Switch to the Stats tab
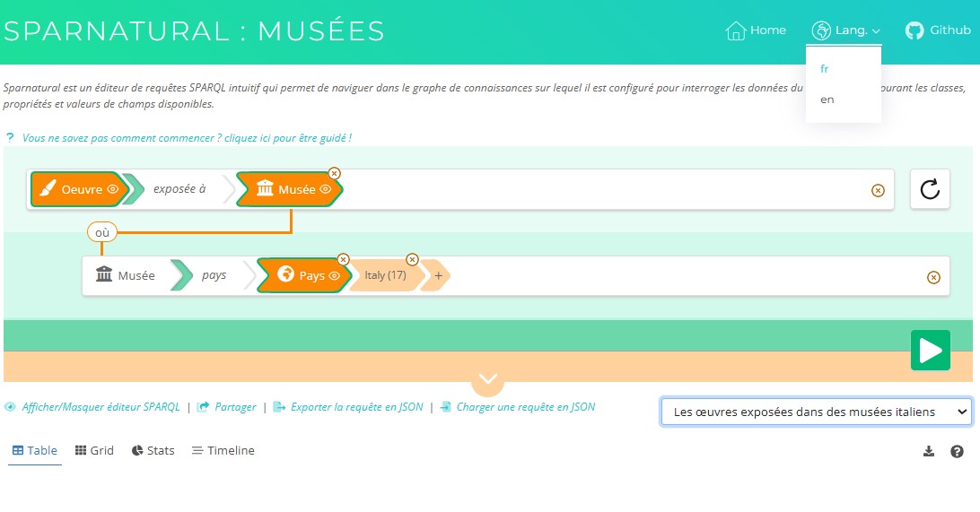Viewport: 980px width, 512px height. click(153, 450)
